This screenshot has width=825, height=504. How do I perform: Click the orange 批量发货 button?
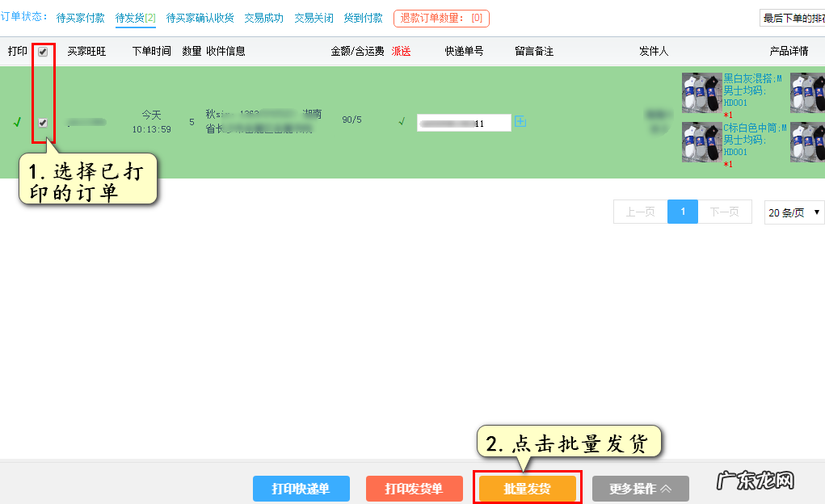click(527, 488)
